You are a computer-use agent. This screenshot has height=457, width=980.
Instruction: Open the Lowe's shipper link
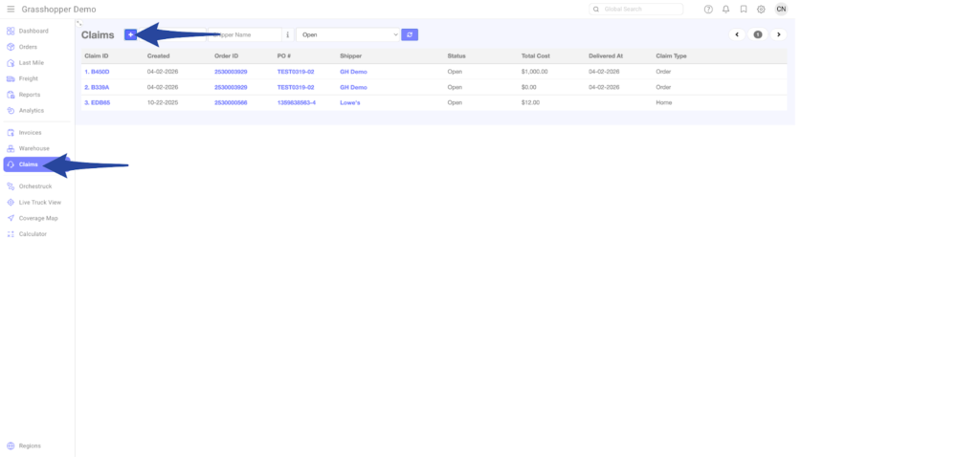coord(349,102)
